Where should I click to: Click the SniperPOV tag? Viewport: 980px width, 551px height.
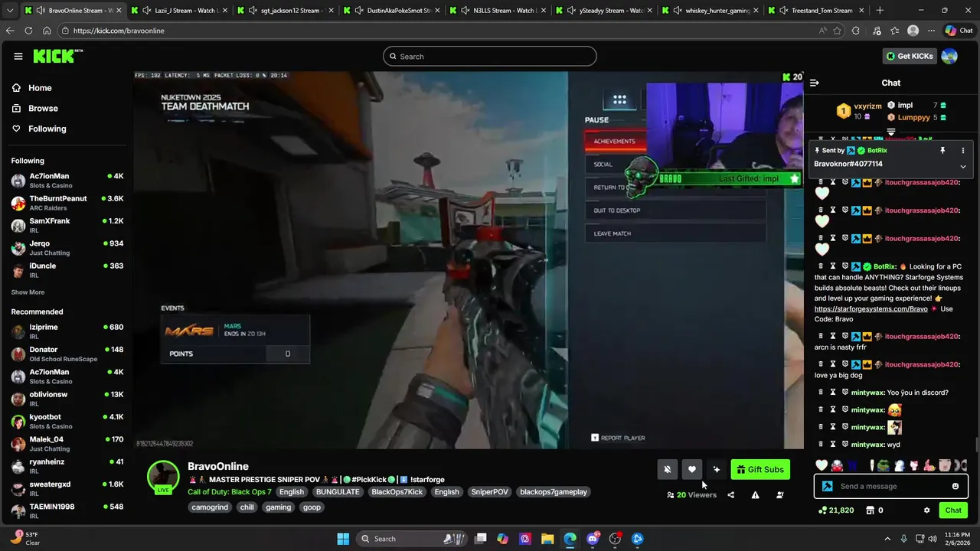[489, 492]
